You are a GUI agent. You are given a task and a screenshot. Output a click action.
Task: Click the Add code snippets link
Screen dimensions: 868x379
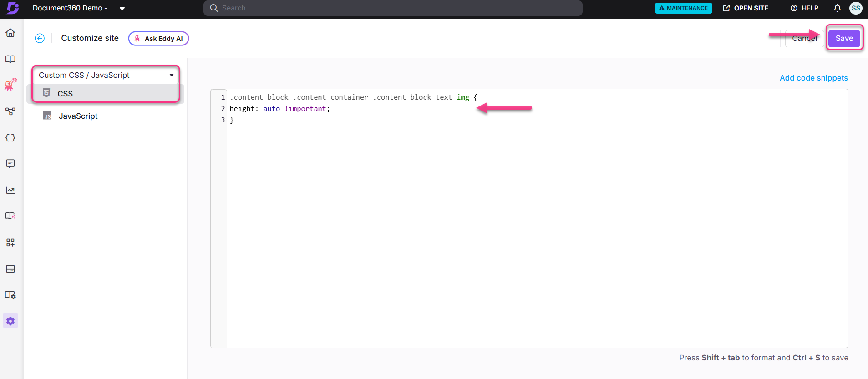point(813,78)
